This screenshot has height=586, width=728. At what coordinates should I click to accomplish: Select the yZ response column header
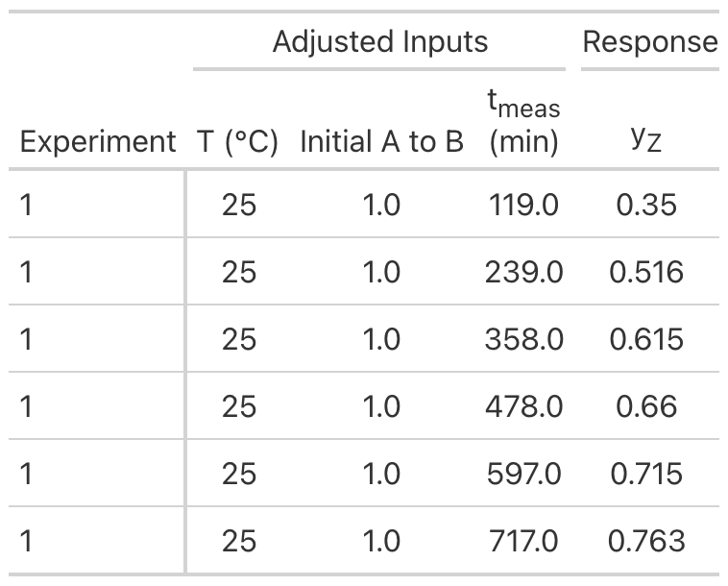click(x=645, y=138)
